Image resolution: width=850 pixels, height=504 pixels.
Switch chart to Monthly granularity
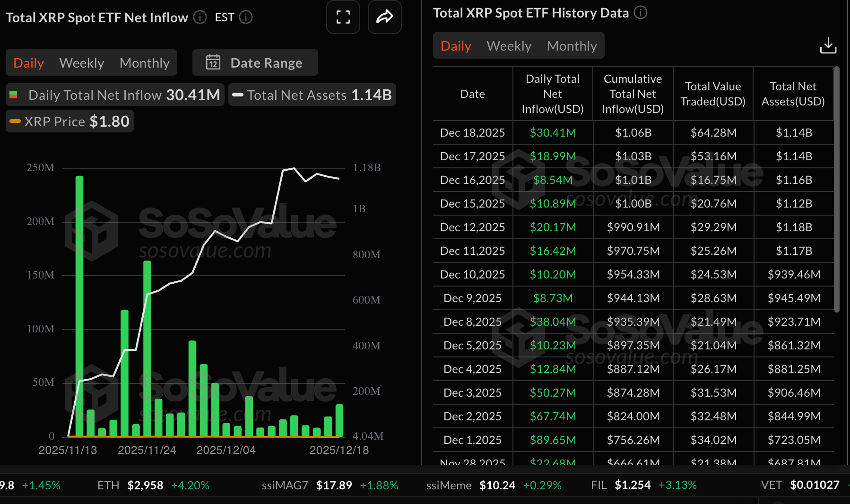pos(145,62)
